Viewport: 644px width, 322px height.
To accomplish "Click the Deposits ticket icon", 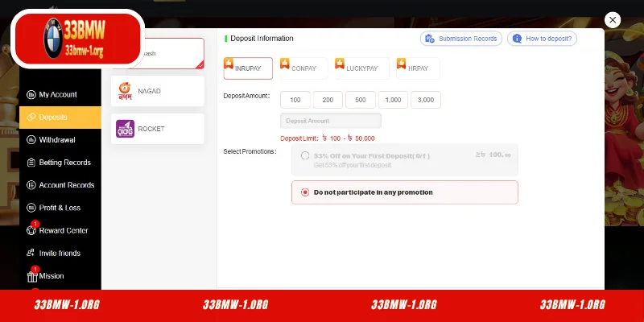I will click(x=31, y=118).
